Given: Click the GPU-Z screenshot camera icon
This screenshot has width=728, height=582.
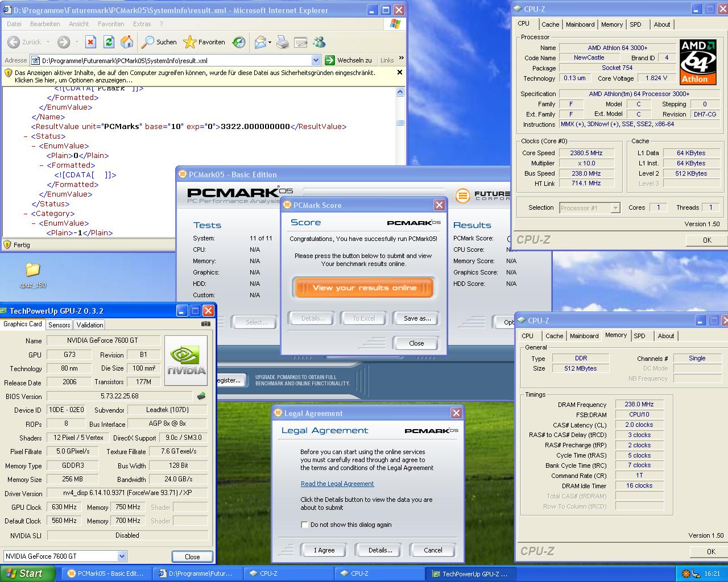Looking at the screenshot, I should tap(205, 324).
